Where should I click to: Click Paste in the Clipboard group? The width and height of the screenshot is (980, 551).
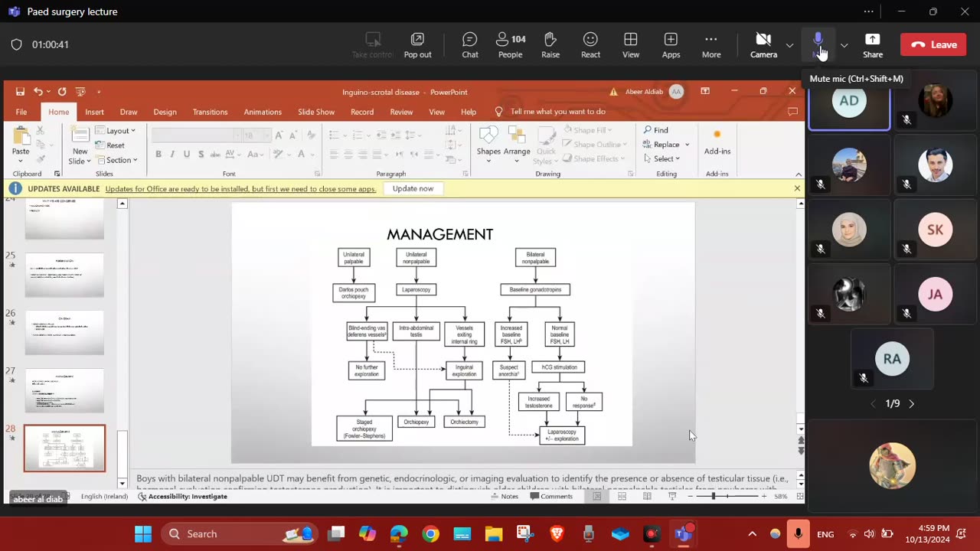point(21,142)
